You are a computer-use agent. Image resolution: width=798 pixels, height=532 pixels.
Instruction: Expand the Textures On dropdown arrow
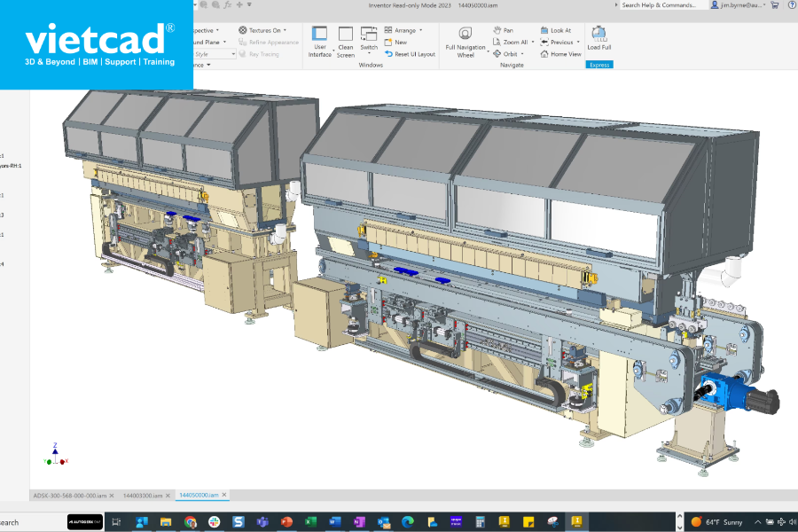tap(285, 30)
